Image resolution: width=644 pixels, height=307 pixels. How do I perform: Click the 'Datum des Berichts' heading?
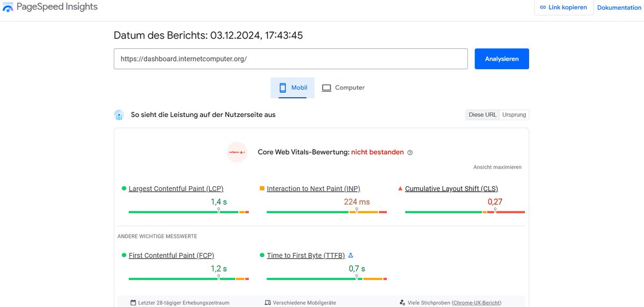point(208,35)
